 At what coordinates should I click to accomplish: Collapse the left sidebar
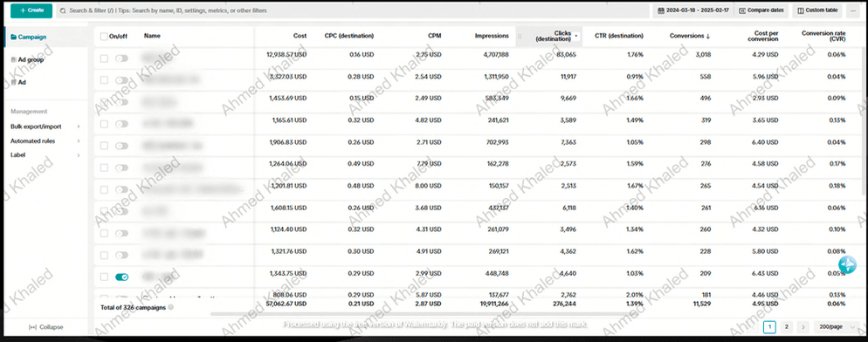(x=46, y=327)
